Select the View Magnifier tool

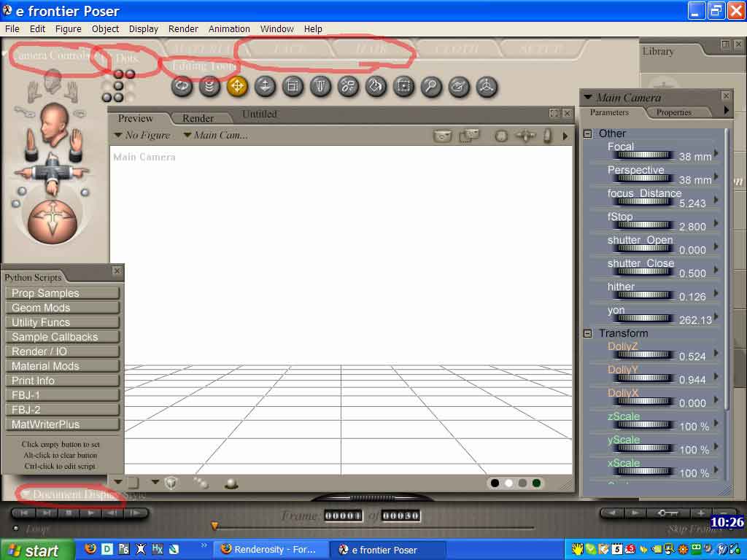tap(431, 86)
